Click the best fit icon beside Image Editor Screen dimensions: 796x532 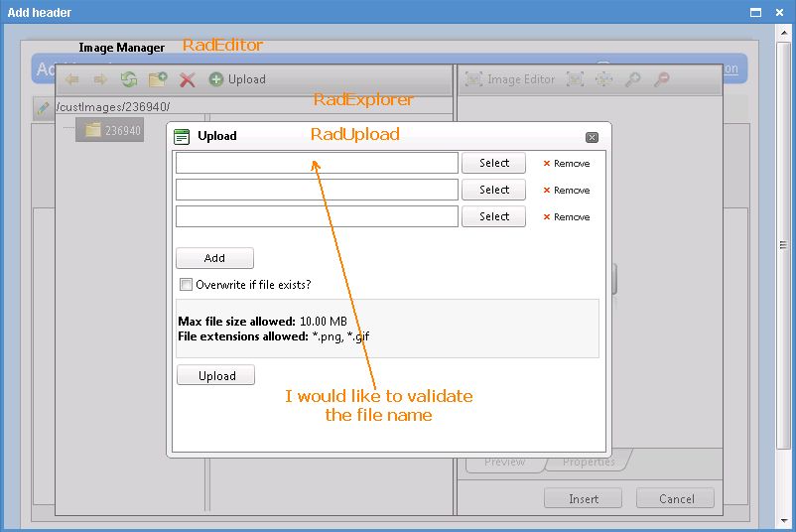pos(576,79)
